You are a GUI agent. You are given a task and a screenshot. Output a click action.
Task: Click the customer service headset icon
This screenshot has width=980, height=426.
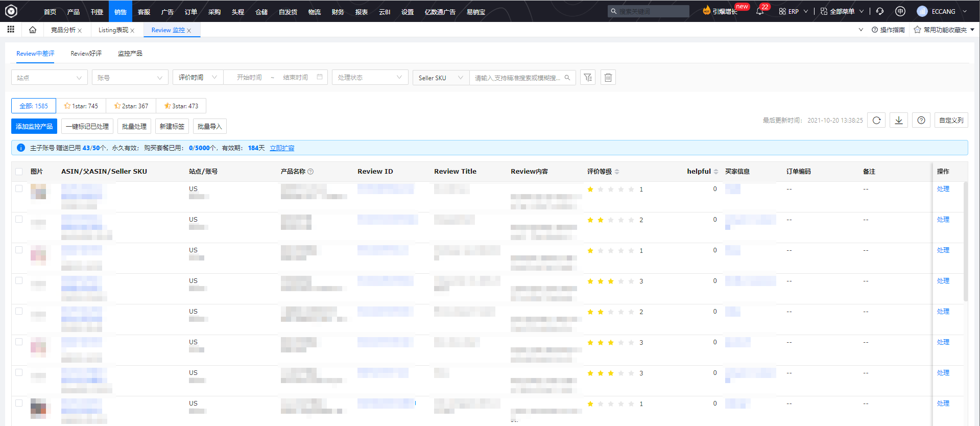click(880, 11)
